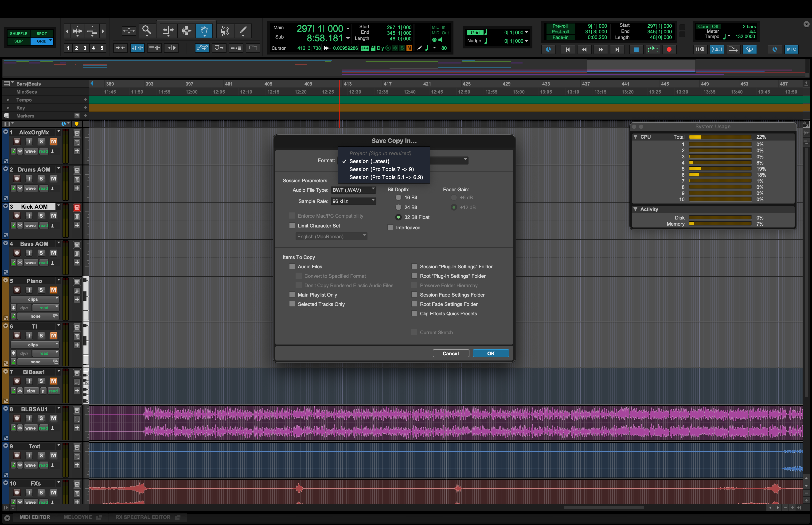Collapse the CPU section in System Usage

point(636,137)
